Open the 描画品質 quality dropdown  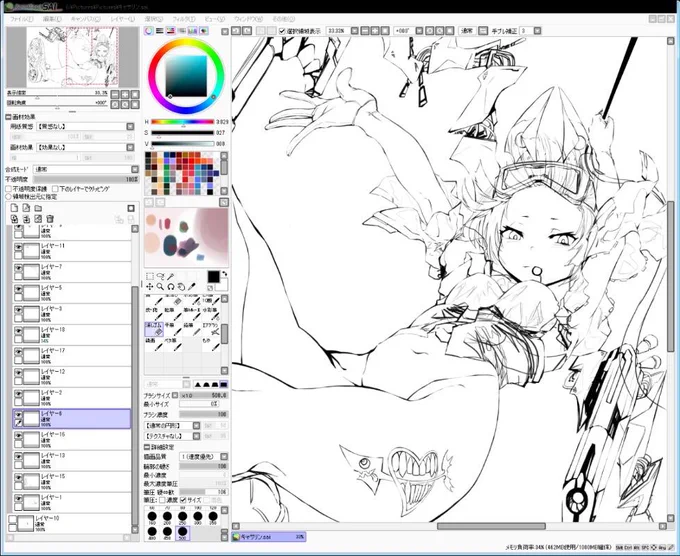pyautogui.click(x=224, y=457)
